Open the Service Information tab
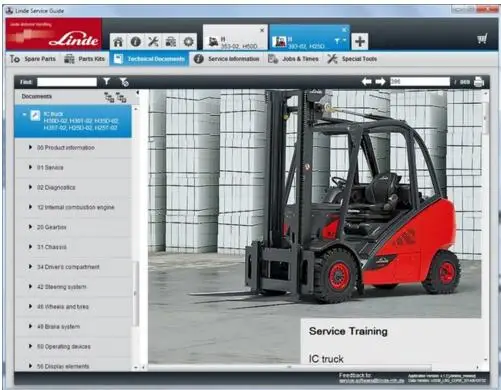 [227, 59]
